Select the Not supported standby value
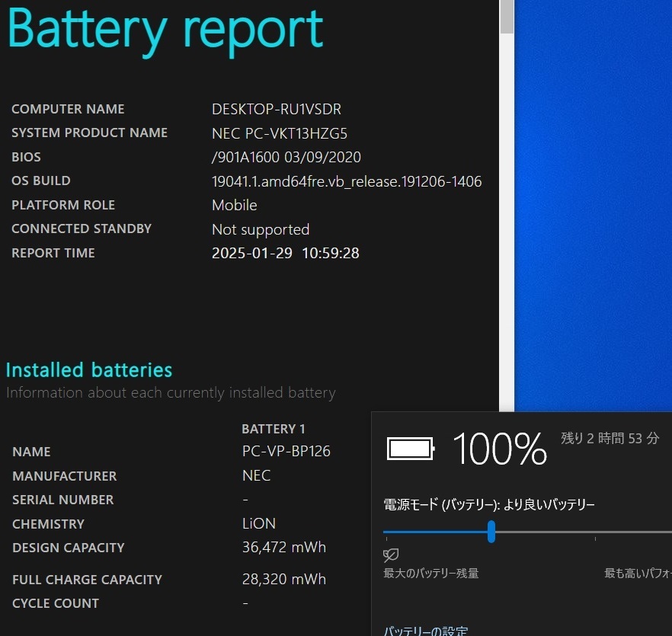This screenshot has width=672, height=636. tap(261, 230)
